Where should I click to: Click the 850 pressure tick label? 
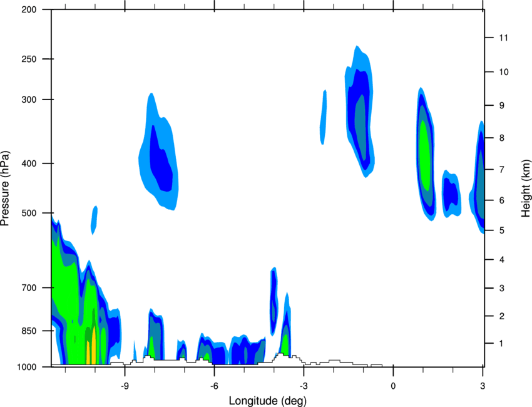click(29, 331)
